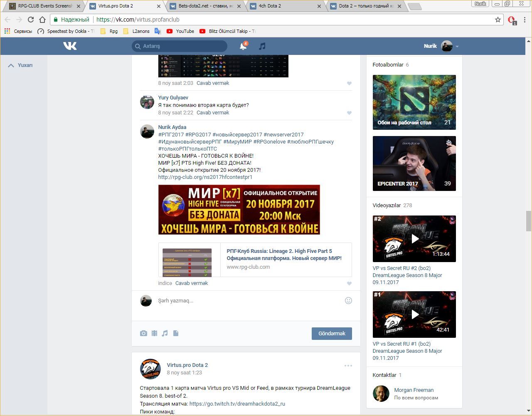Open the go.twitch.tv dreamhackdota2_ru link
Image resolution: width=532 pixels, height=416 pixels.
point(237,404)
